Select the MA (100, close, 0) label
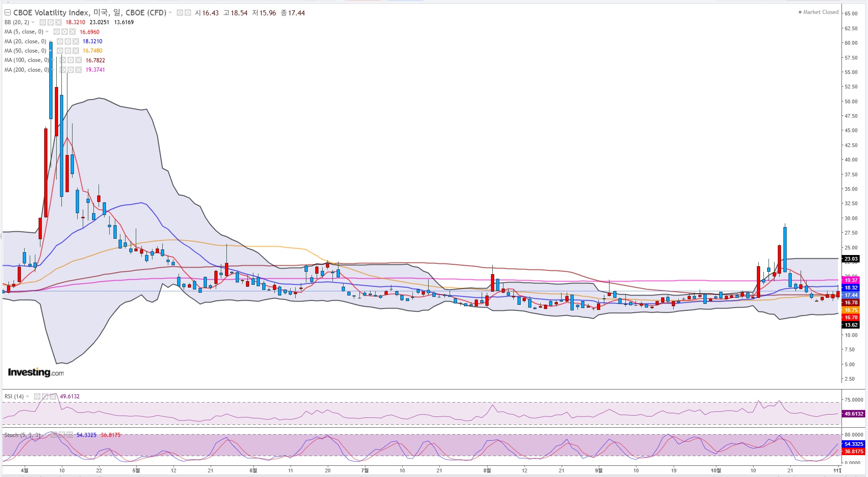Image resolution: width=868 pixels, height=477 pixels. [x=27, y=60]
